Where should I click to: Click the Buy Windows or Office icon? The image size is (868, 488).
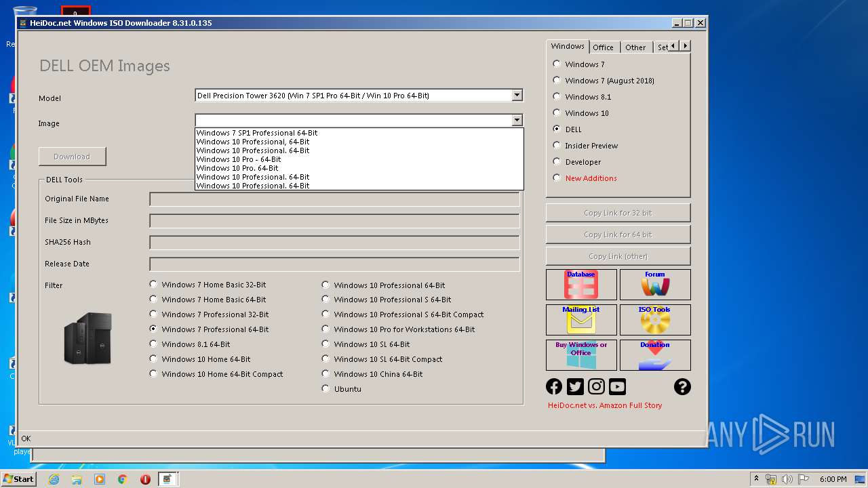coord(581,355)
